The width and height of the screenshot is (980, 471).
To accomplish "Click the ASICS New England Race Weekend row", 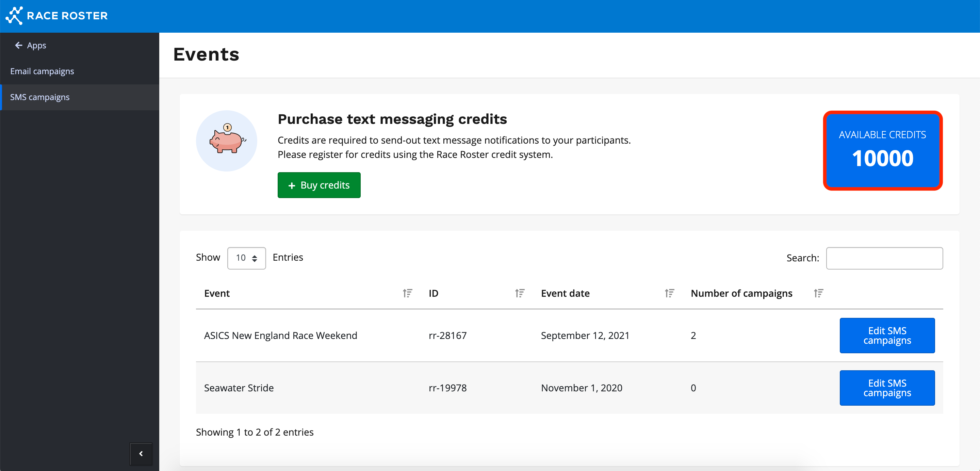I will (x=280, y=335).
